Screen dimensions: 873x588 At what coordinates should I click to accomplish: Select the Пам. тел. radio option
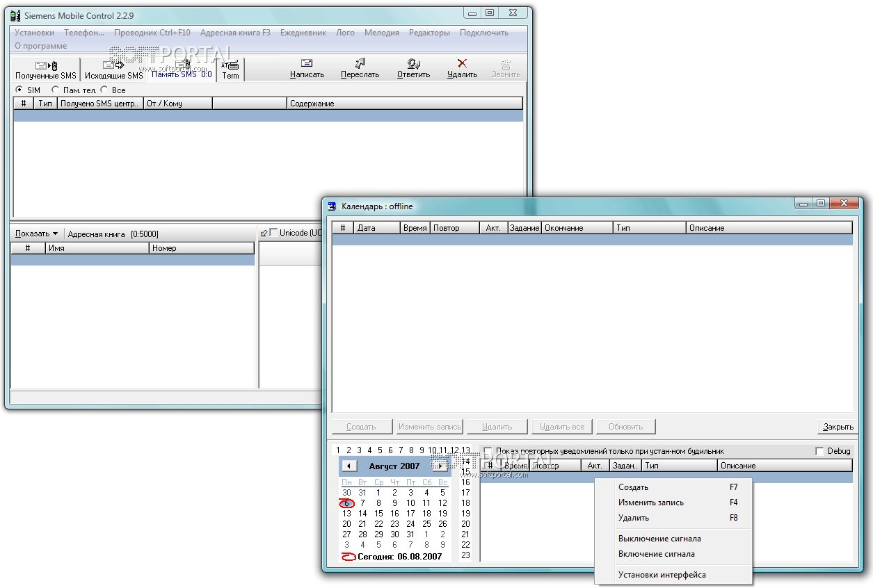point(55,90)
